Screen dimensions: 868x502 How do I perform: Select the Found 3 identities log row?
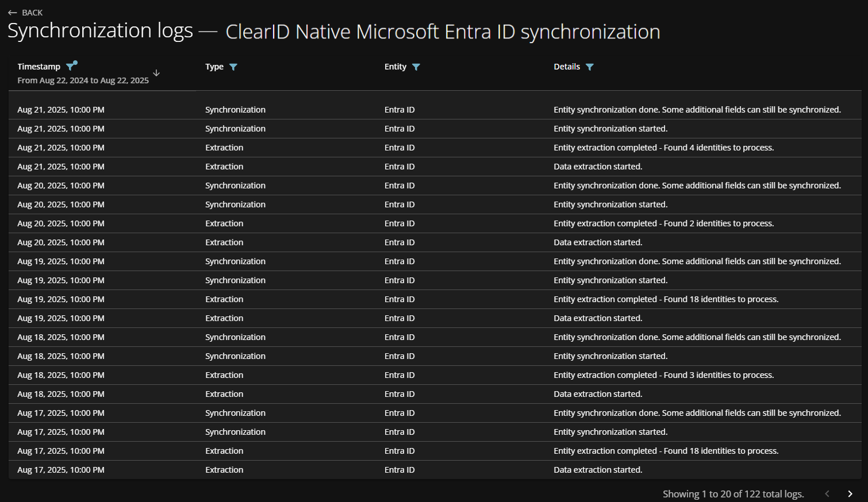click(663, 375)
